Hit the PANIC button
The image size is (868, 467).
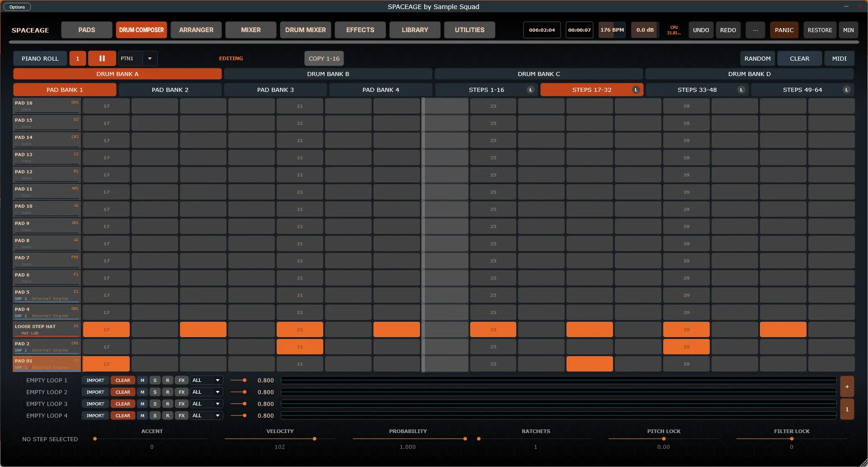point(784,30)
